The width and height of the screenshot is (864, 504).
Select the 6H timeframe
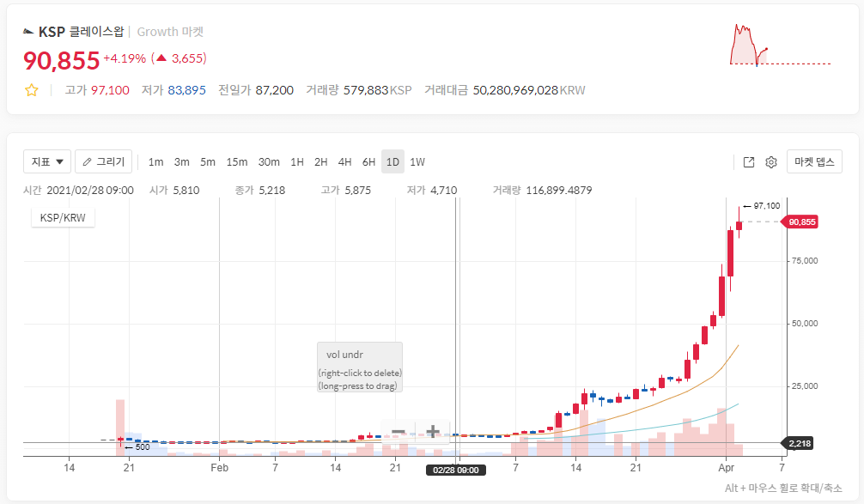pyautogui.click(x=368, y=162)
